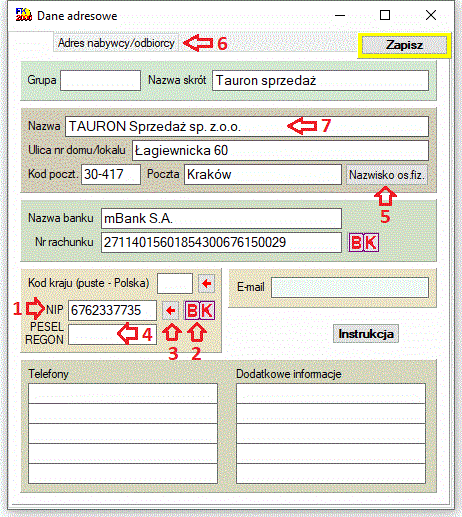
Task: Click the red arrow button beside Kod kraju
Action: (206, 284)
